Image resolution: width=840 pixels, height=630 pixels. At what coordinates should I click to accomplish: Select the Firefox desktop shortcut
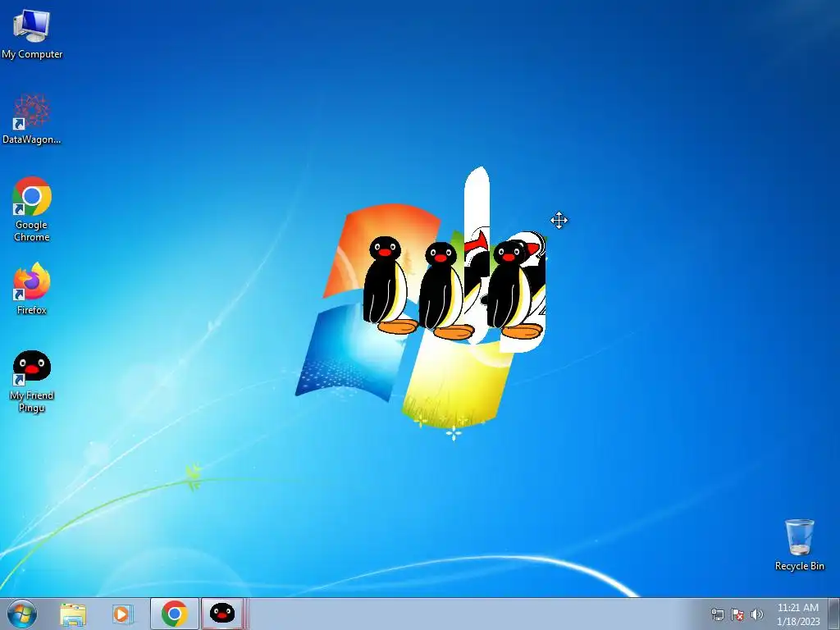point(32,288)
